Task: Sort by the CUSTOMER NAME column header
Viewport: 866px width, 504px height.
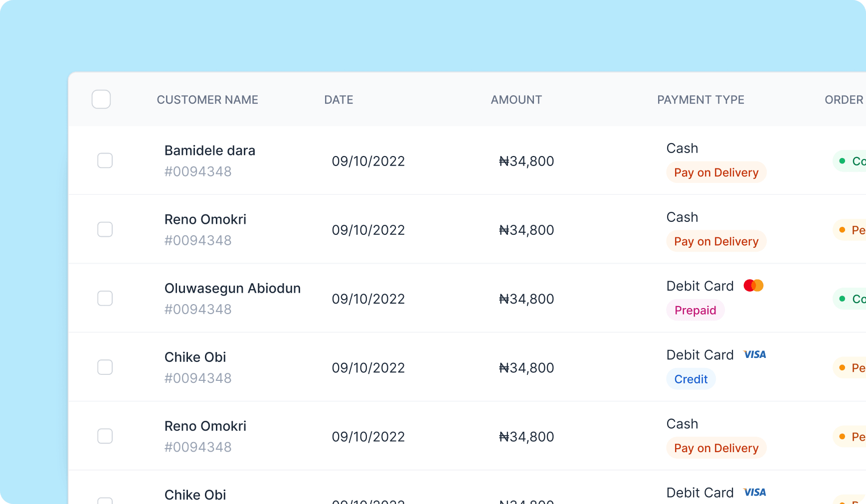Action: (207, 100)
